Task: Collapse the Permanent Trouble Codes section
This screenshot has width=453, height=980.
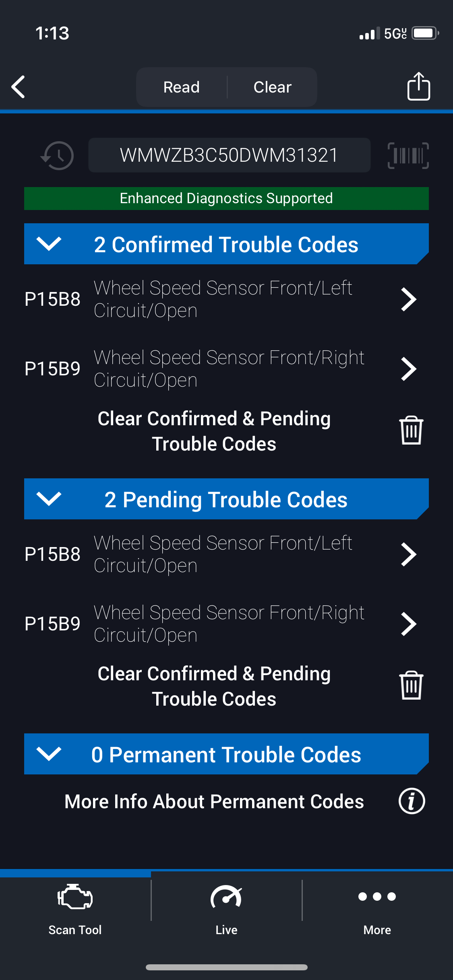Action: point(49,754)
